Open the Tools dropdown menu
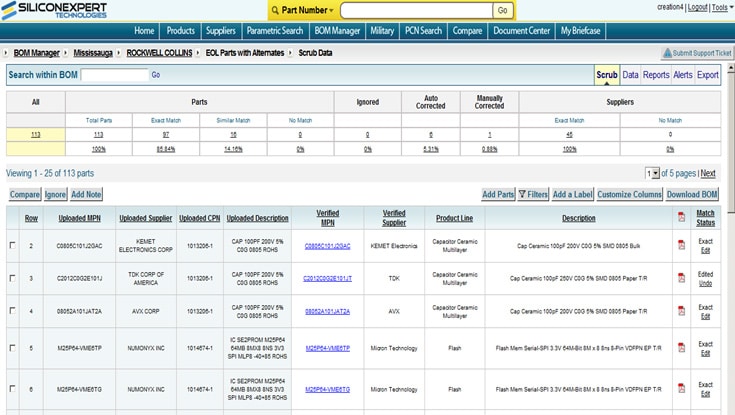The width and height of the screenshot is (735, 415). (x=722, y=8)
